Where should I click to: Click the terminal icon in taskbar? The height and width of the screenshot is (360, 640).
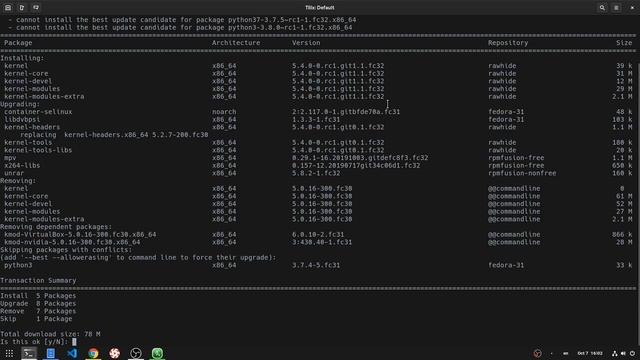click(29, 353)
